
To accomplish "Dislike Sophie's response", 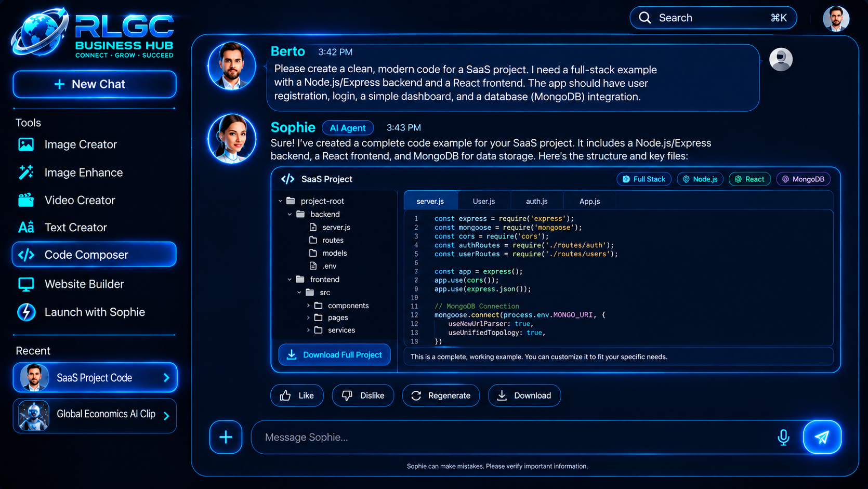I will (363, 395).
